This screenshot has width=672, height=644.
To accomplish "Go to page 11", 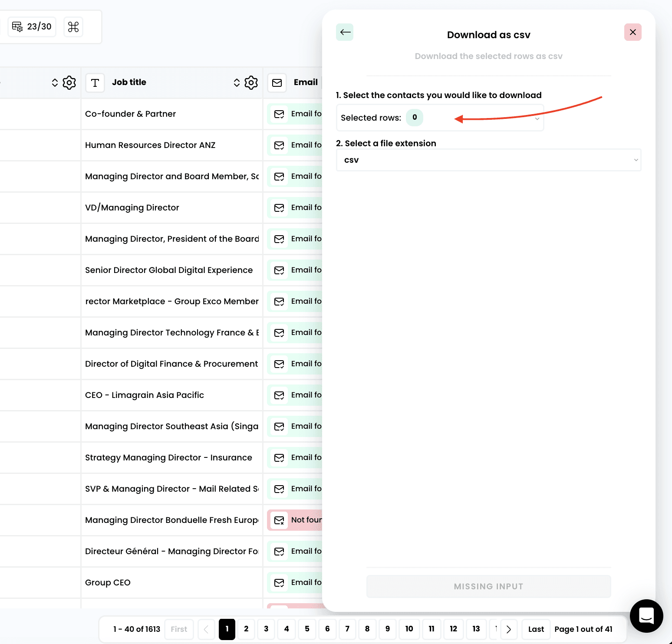I will pos(432,629).
